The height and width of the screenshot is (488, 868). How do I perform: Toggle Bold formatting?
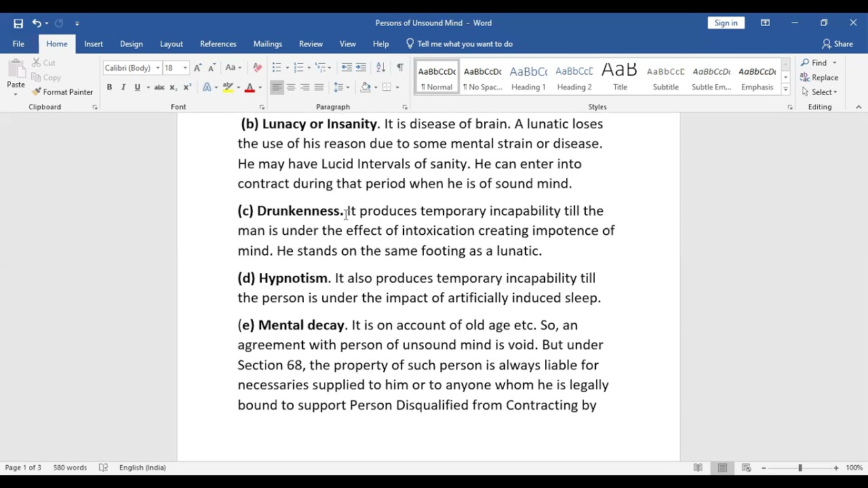[x=109, y=87]
